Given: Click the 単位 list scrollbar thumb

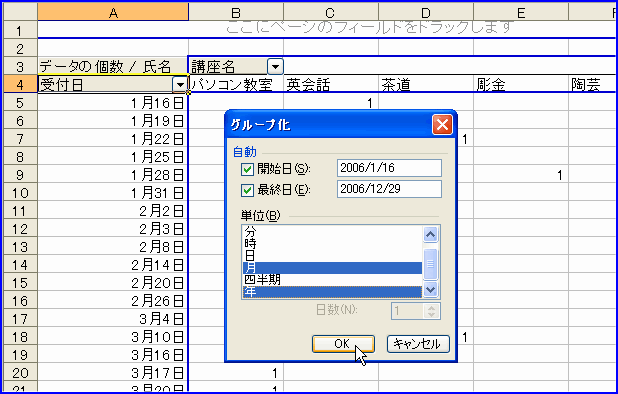Looking at the screenshot, I should coord(430,263).
